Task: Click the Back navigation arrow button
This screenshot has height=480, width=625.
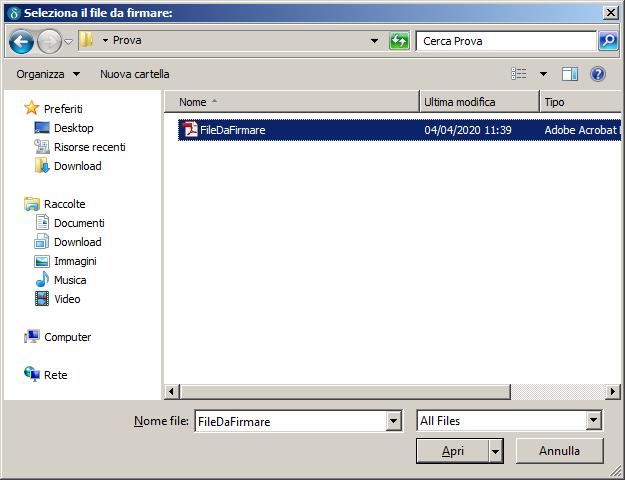Action: tap(22, 41)
